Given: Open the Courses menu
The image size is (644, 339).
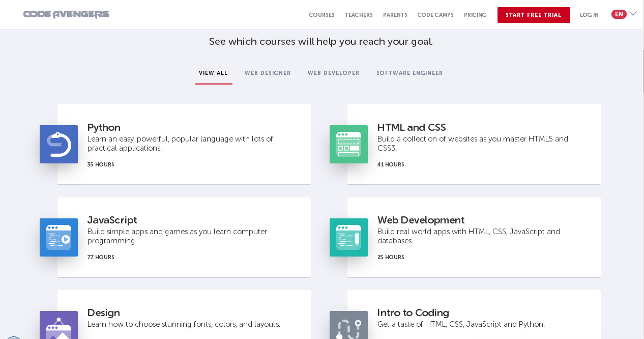Looking at the screenshot, I should point(321,15).
